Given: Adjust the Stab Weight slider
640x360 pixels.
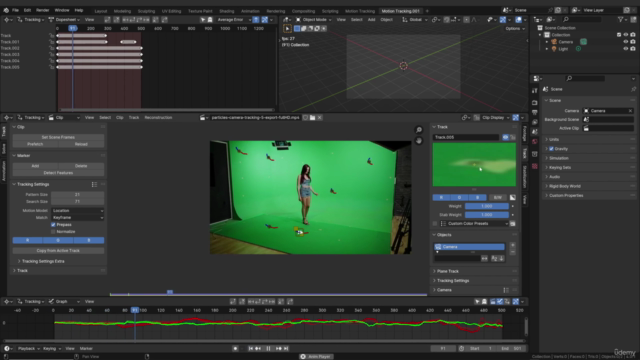Looking at the screenshot, I should [x=487, y=215].
